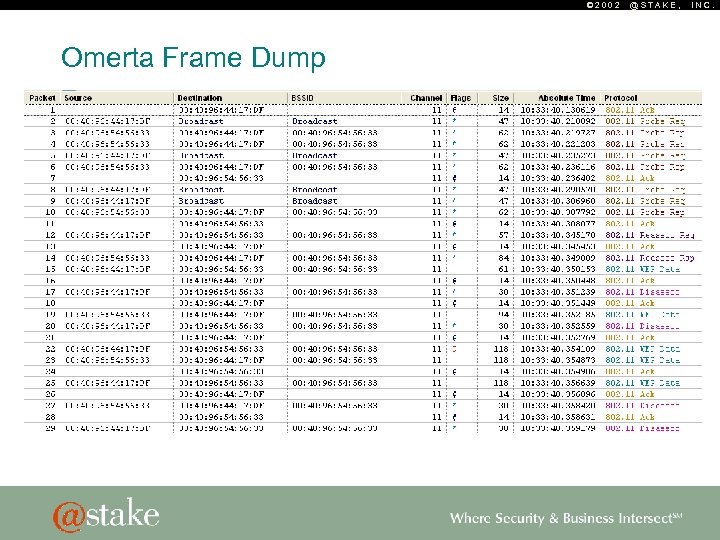
Task: Click the ©2002 @STAKE, INC. copyright text
Action: [x=652, y=5]
